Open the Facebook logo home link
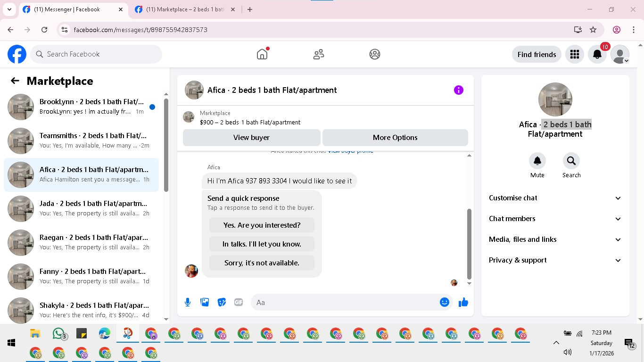This screenshot has height=362, width=644. click(17, 54)
